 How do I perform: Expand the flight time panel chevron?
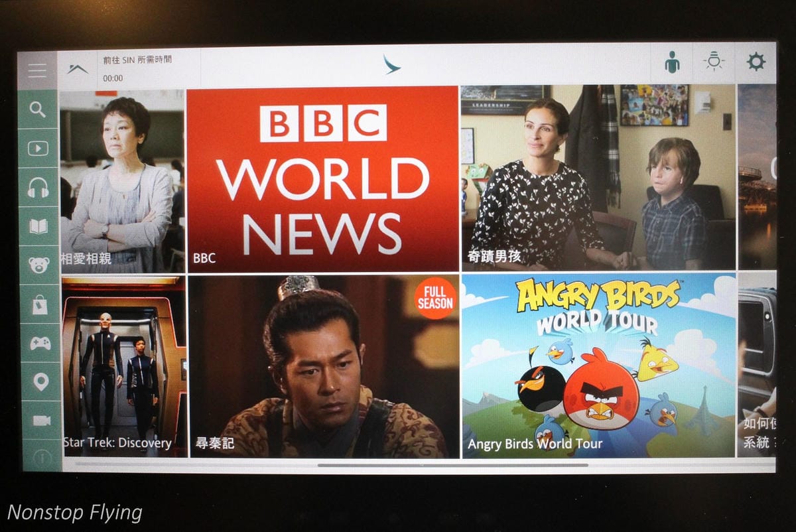coord(78,70)
